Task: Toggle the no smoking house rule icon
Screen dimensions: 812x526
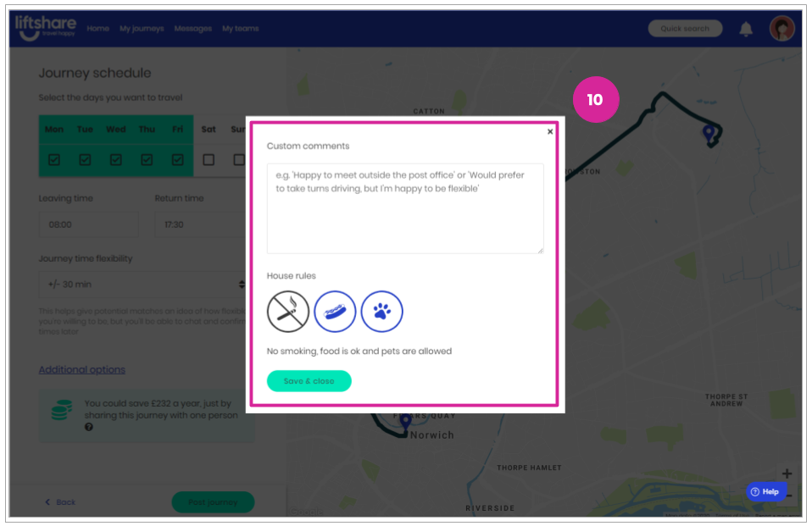Action: point(288,312)
